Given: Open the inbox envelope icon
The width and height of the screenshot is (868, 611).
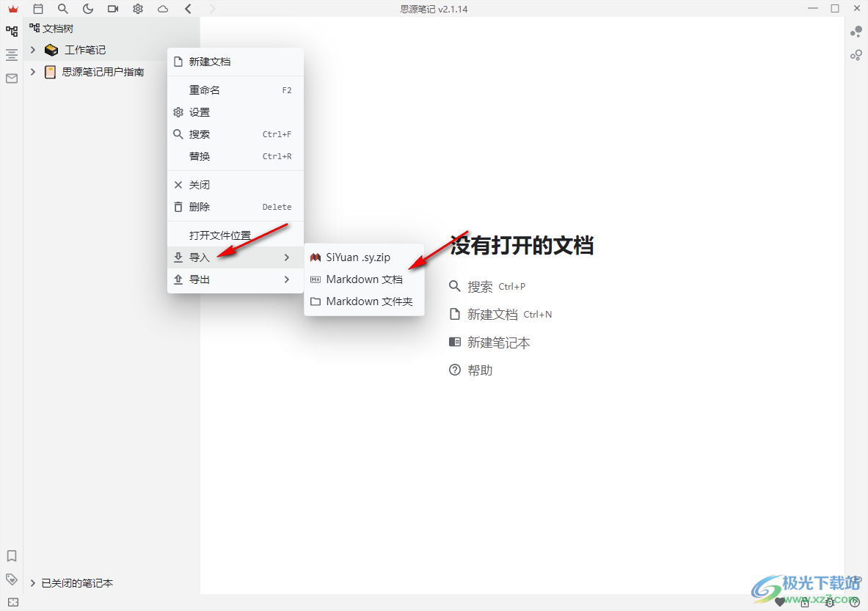Looking at the screenshot, I should click(12, 78).
